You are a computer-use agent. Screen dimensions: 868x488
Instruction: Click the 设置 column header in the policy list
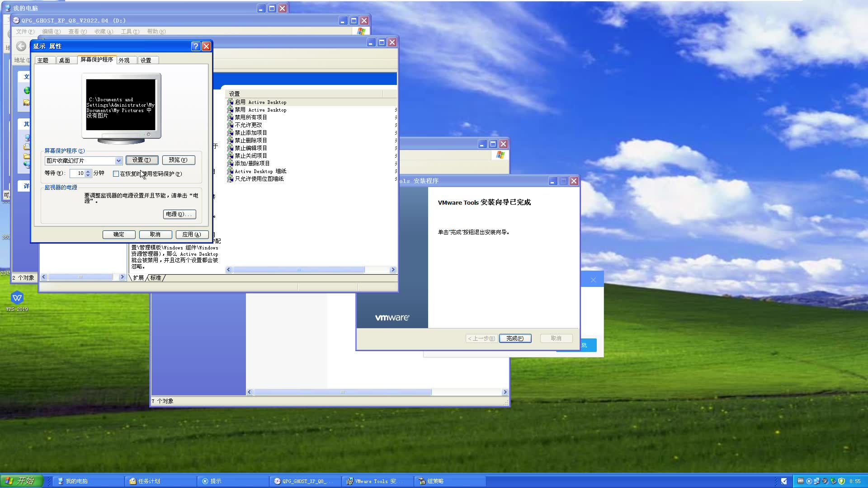(x=304, y=94)
